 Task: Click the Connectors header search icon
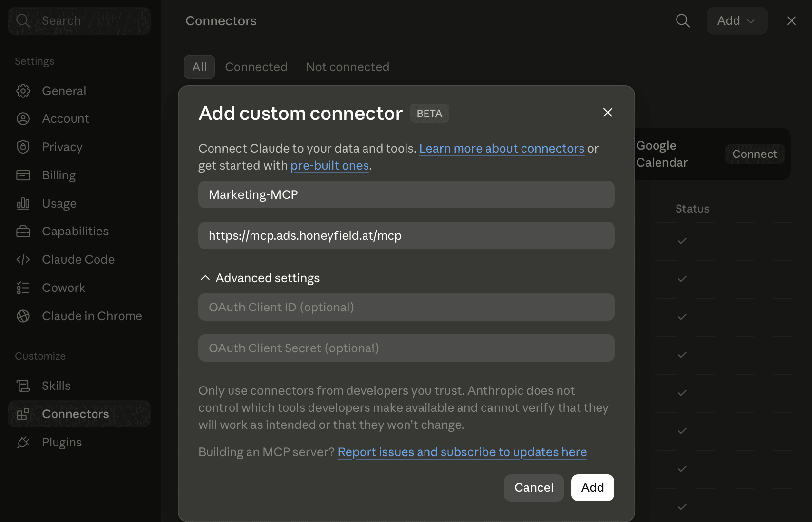click(x=682, y=20)
